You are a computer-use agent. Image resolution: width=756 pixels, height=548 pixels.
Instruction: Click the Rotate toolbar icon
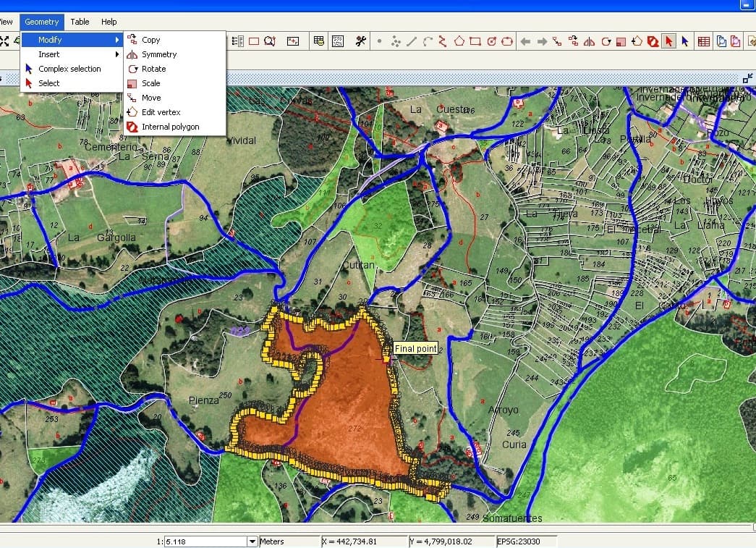pos(606,41)
